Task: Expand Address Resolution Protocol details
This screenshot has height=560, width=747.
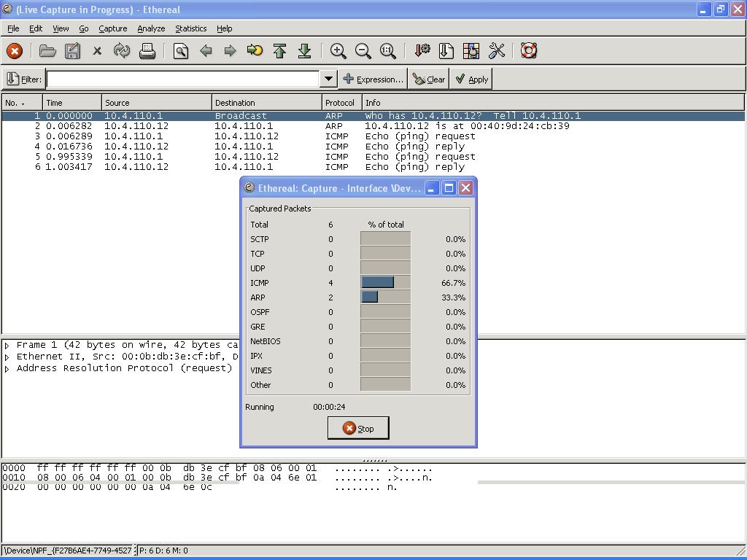Action: coord(7,369)
